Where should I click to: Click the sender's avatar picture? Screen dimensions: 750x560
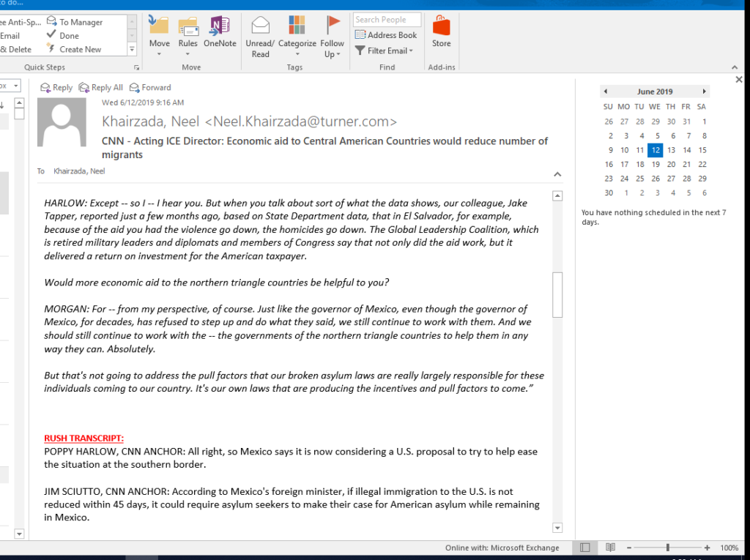(62, 122)
